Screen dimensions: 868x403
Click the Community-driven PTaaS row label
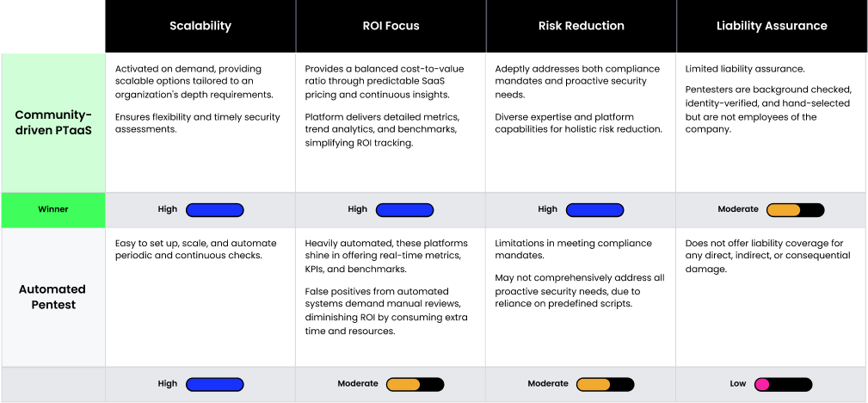(52, 122)
